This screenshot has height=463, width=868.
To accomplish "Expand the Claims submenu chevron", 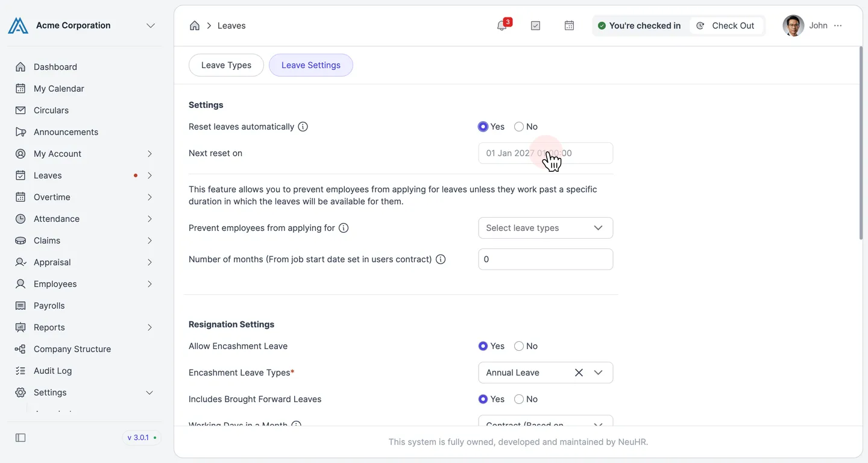I will click(x=149, y=241).
